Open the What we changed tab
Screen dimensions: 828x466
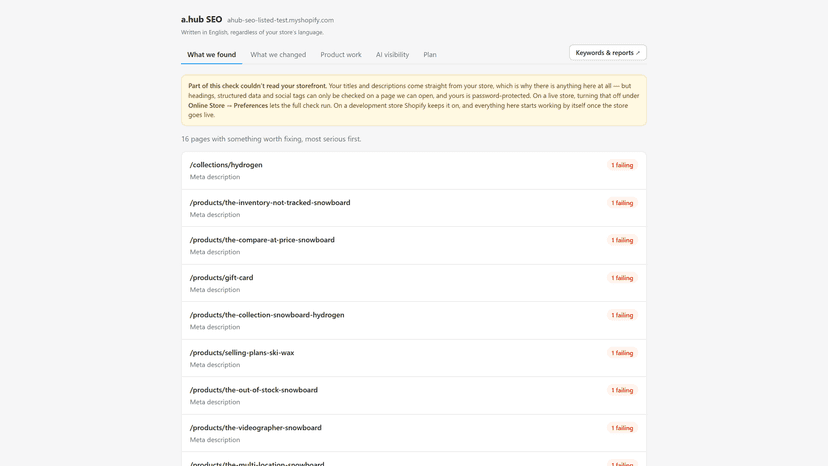click(278, 54)
